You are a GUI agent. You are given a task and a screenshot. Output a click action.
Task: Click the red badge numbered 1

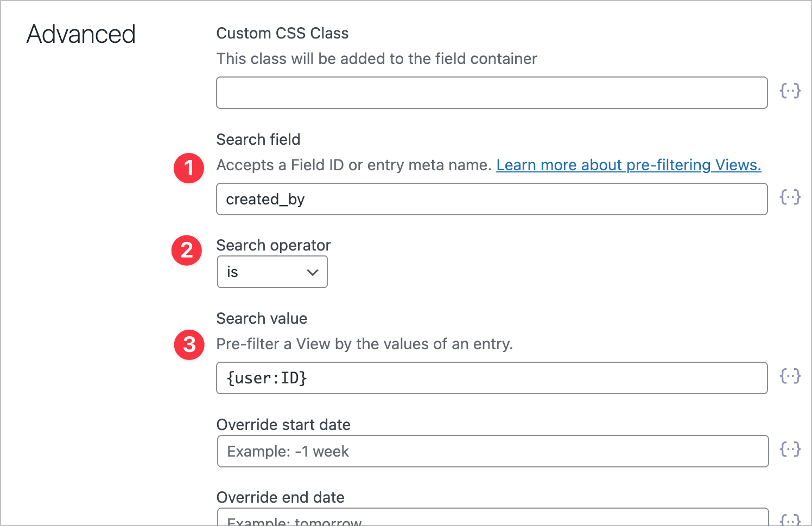(x=188, y=168)
